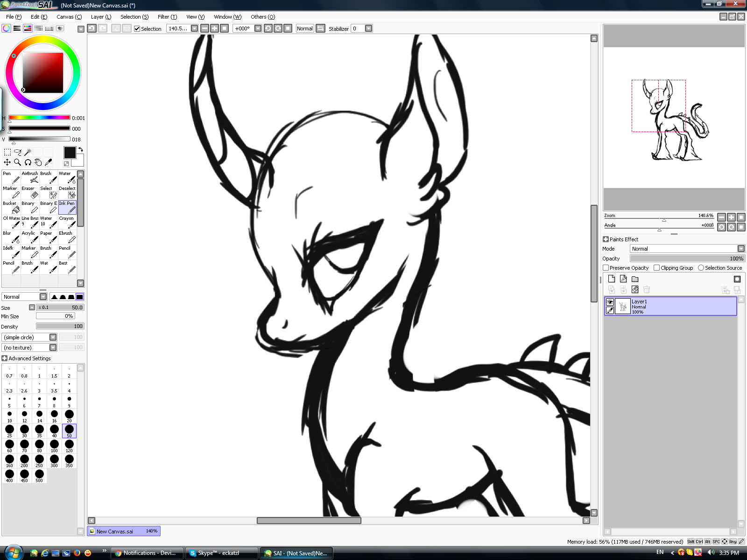747x560 pixels.
Task: Open the rotation angle dropdown
Action: click(x=258, y=28)
